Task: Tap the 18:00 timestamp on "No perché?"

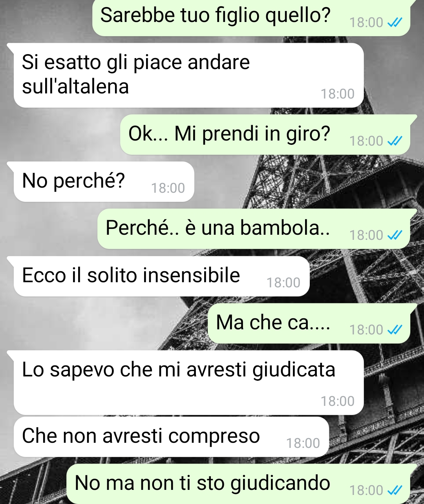Action: pos(168,188)
